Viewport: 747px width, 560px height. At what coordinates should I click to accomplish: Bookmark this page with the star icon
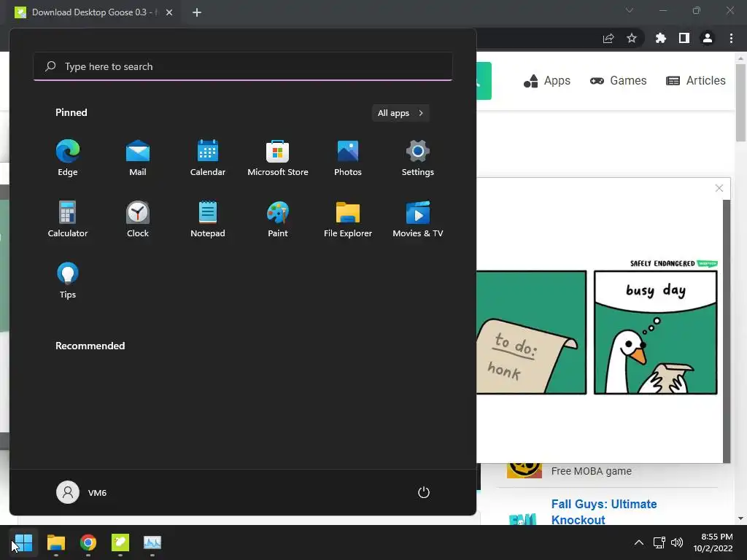tap(632, 38)
